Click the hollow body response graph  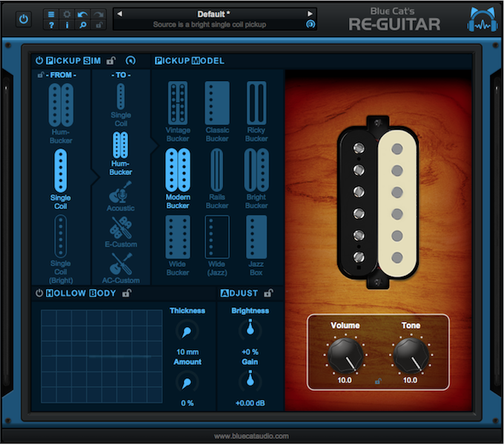click(102, 356)
